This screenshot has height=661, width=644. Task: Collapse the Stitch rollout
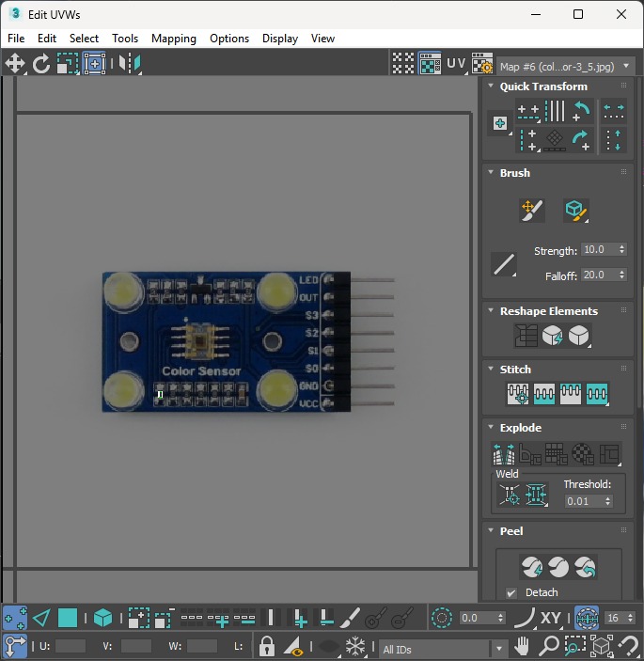pyautogui.click(x=491, y=369)
